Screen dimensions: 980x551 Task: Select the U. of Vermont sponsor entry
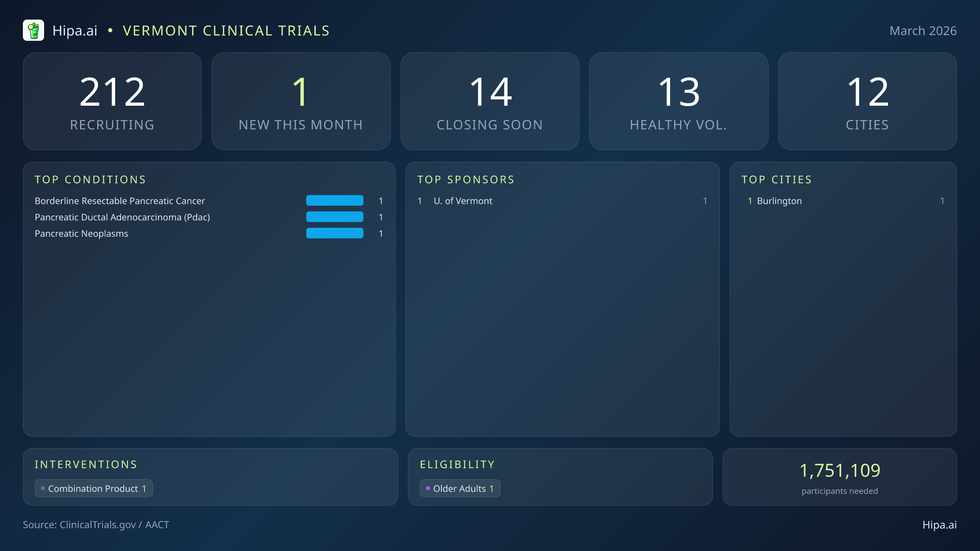(463, 201)
